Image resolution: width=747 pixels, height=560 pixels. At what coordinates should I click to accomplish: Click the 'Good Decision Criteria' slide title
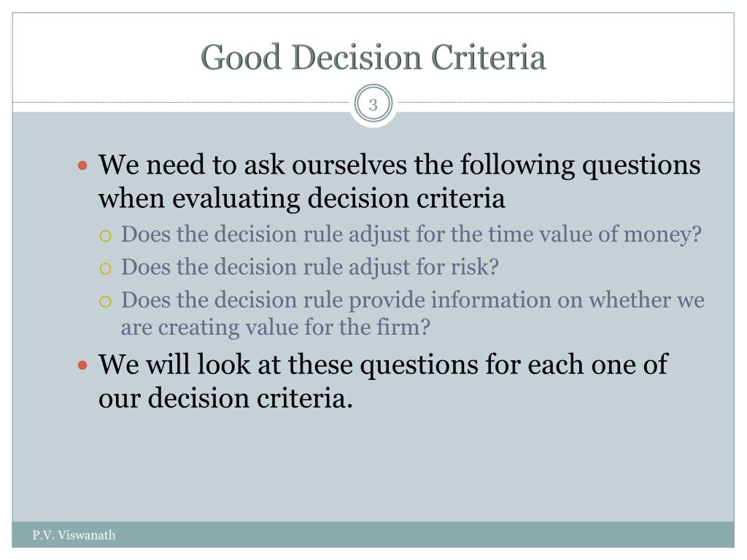pos(373,57)
